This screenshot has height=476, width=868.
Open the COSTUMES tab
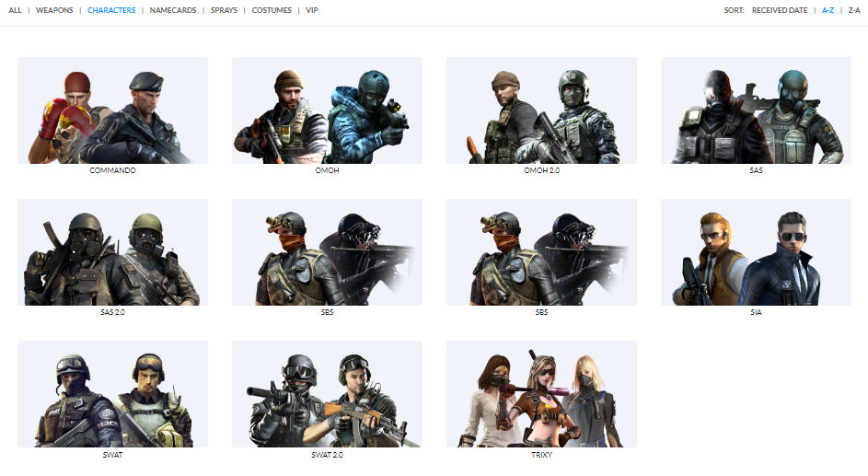(272, 10)
